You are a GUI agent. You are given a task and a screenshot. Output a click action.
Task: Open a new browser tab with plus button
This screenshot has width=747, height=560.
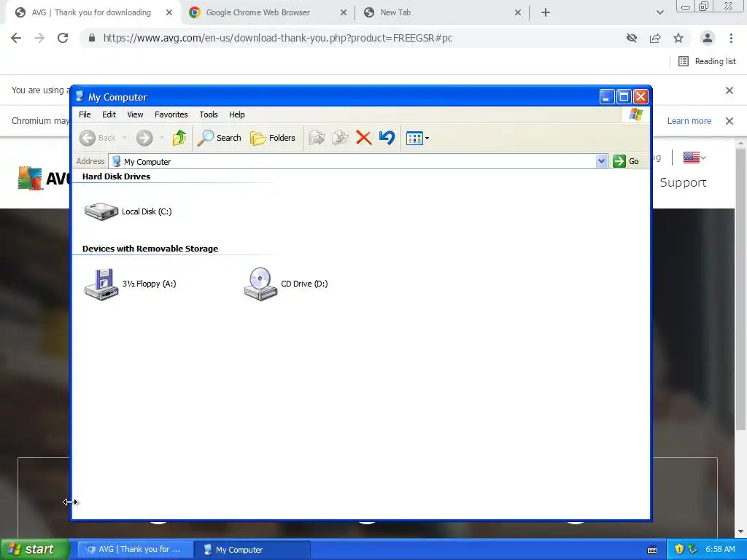pos(546,13)
